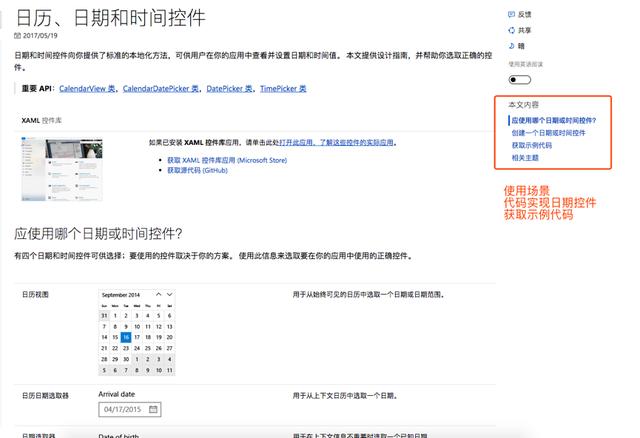This screenshot has height=438, width=640.
Task: Go to 相关主题 section in contents
Action: [x=525, y=158]
